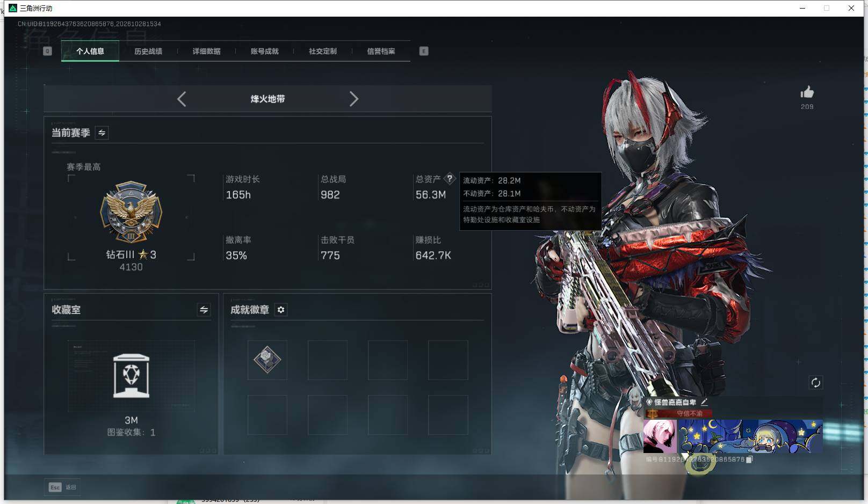Click the diamond rank badge emblem
Screen dimensions: 868x504
click(131, 212)
